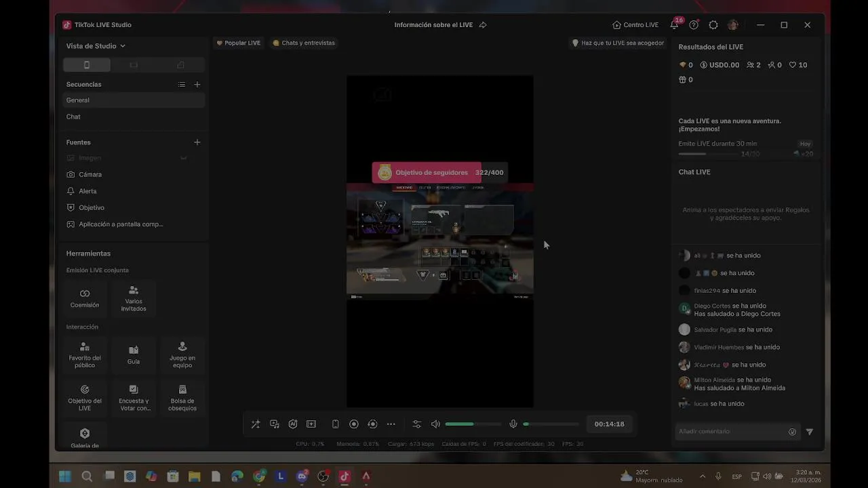This screenshot has height=488, width=868.
Task: Click the 00:14:18 live timer button
Action: [609, 424]
